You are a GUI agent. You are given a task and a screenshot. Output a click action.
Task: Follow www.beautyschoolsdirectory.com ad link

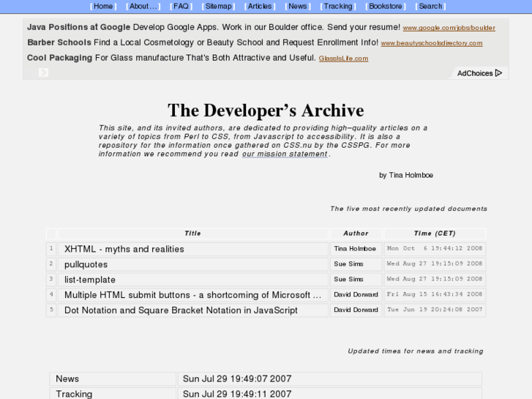pyautogui.click(x=432, y=43)
